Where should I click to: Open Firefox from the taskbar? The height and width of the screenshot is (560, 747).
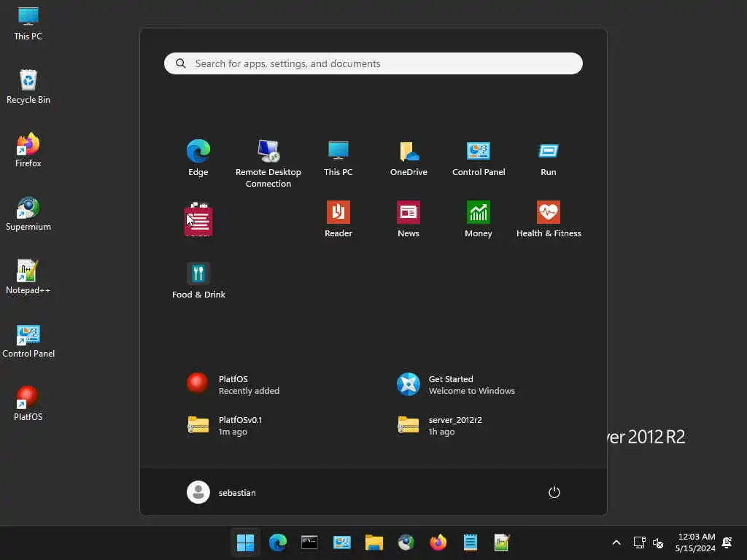coord(438,542)
